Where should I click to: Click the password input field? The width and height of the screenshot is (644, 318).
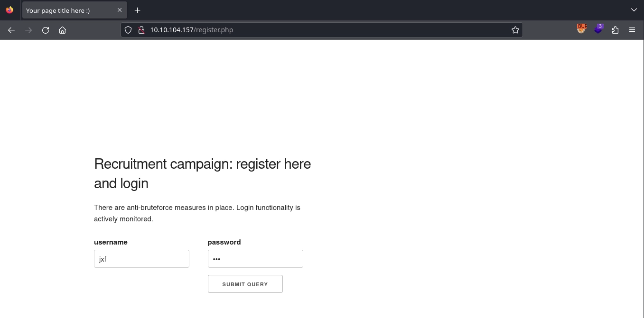pos(255,259)
